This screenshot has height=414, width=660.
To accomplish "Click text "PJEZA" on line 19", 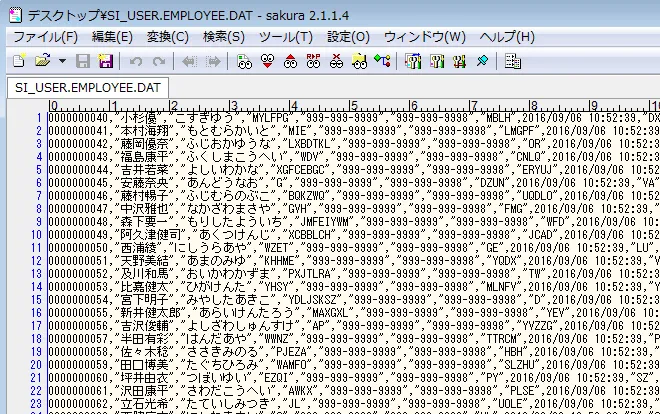I will tap(291, 353).
